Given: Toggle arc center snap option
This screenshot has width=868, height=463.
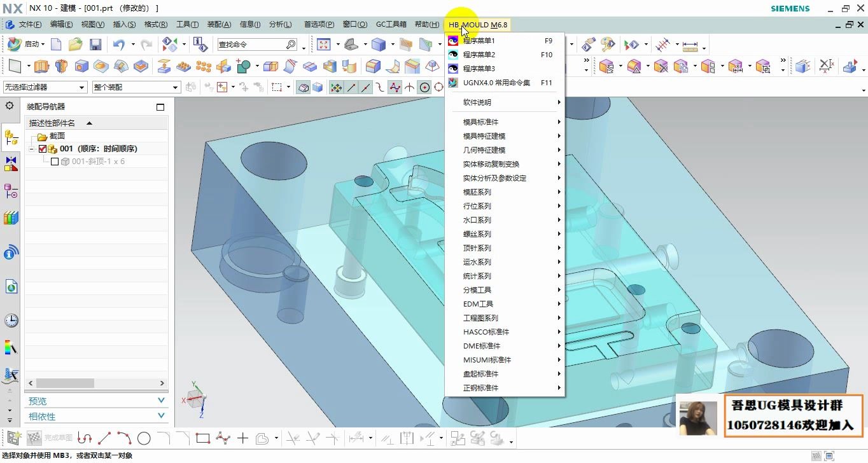Looking at the screenshot, I should click(424, 87).
